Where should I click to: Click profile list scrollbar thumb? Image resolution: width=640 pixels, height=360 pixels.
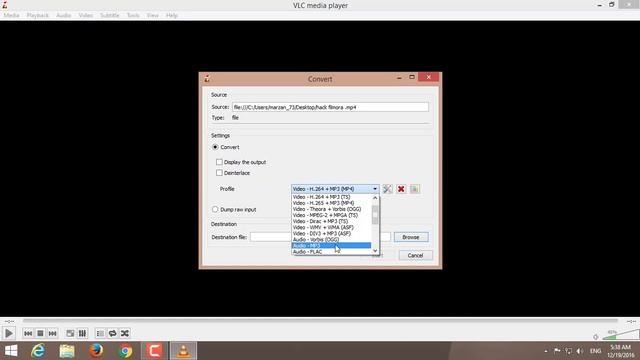375,215
